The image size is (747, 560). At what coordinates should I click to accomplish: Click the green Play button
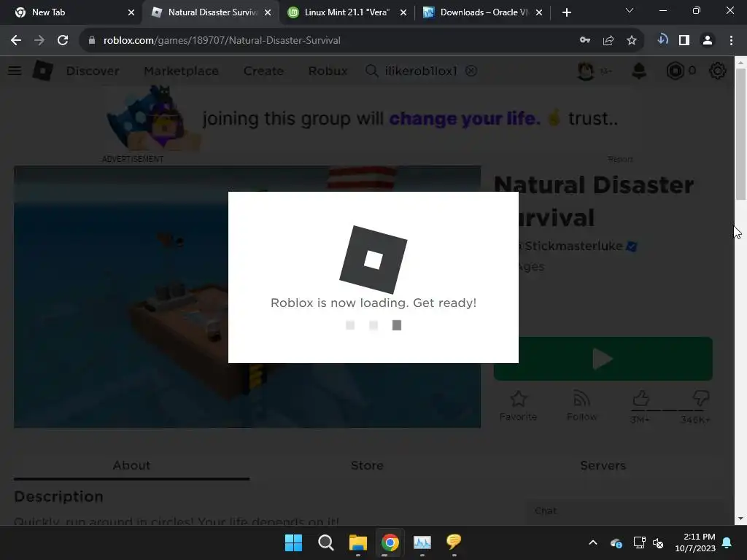[x=603, y=359]
